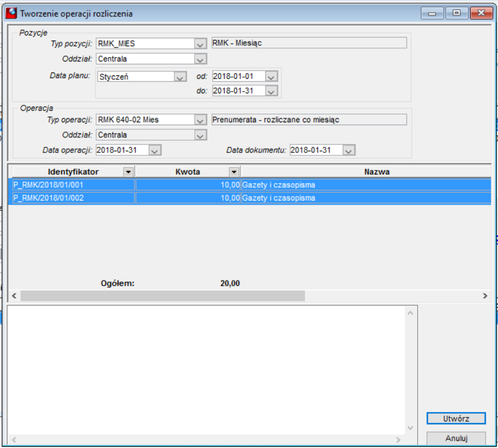
Task: Maximize the Tworzenie operacji rozliczenia window
Action: pos(457,13)
